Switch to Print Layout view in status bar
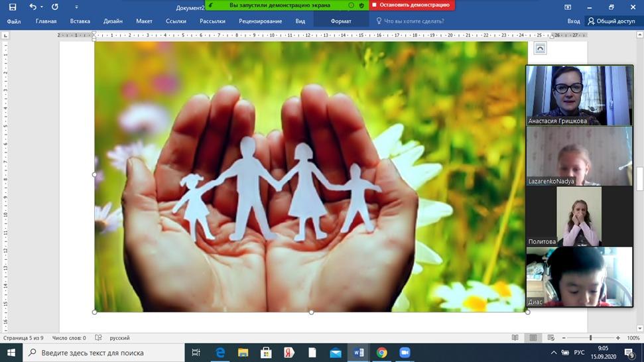Viewport: 644px width, 362px height. click(533, 338)
